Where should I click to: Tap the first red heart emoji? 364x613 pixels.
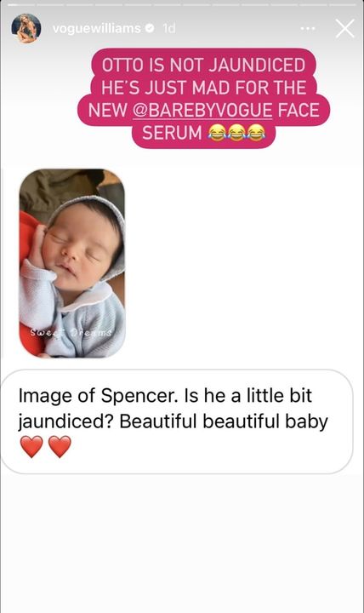pyautogui.click(x=31, y=447)
